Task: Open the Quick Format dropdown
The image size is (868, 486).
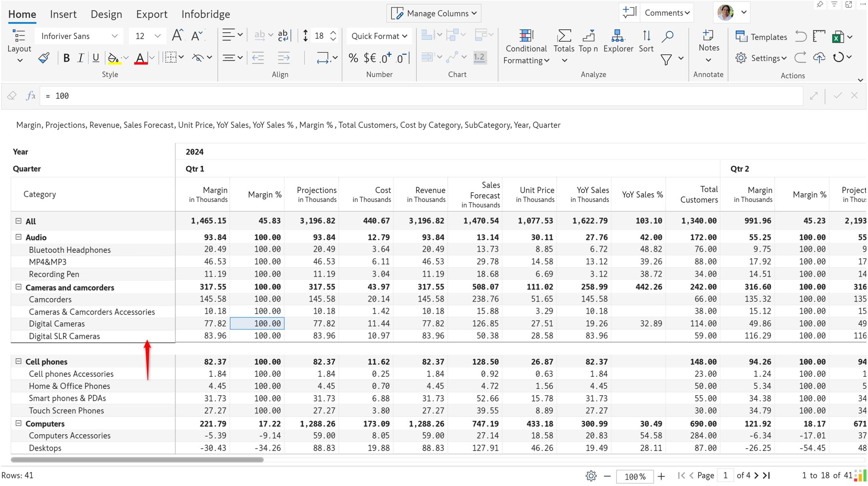Action: 379,36
